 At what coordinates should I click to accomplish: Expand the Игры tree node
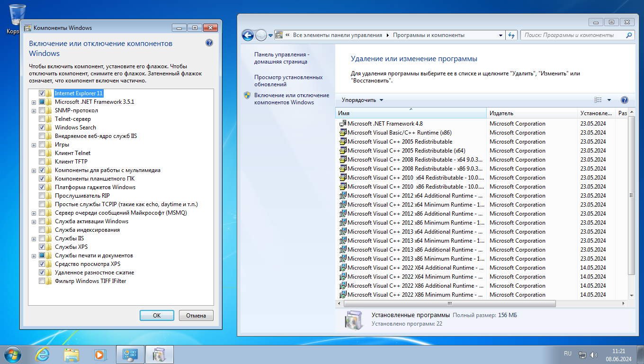34,145
